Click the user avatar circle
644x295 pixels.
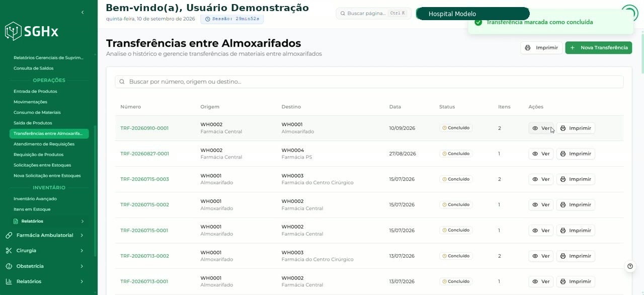(629, 13)
